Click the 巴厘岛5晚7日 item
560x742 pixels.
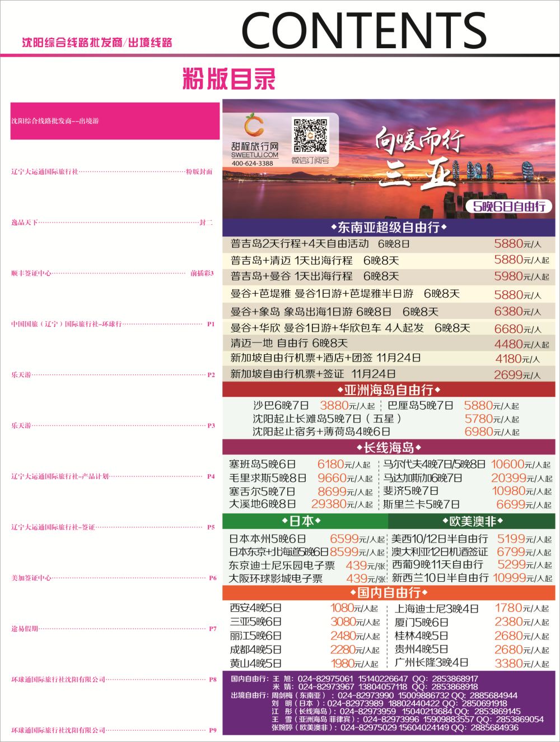[453, 405]
